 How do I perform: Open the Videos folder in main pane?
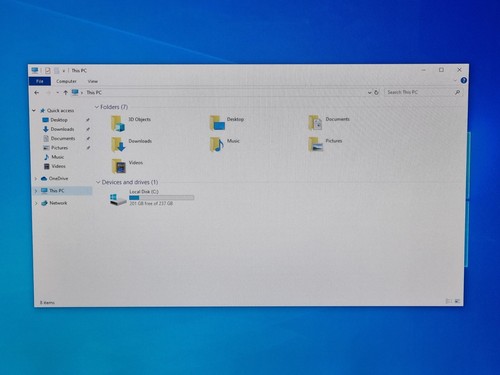[127, 166]
